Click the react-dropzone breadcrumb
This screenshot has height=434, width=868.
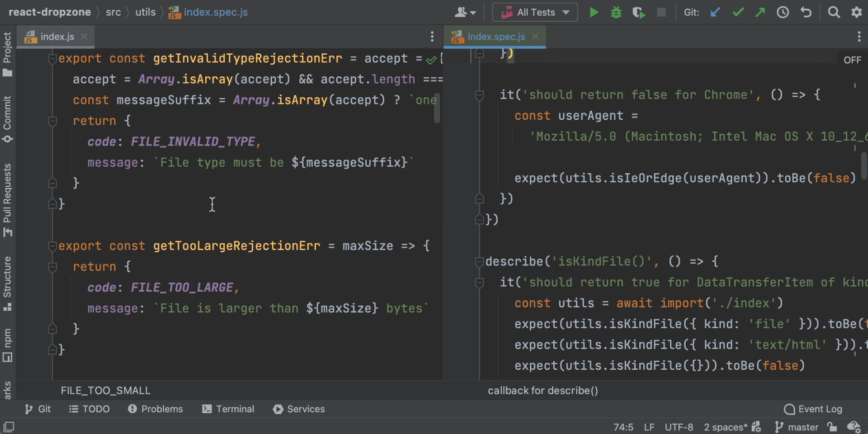50,12
